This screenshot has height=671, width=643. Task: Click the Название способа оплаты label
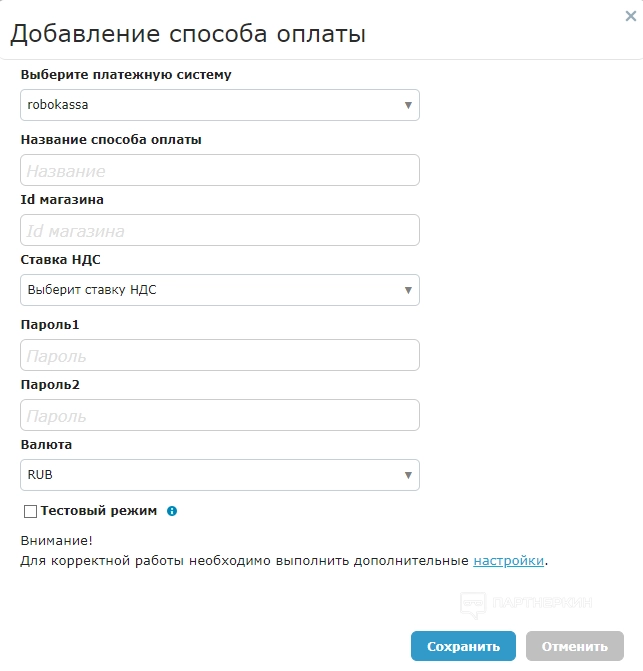click(x=111, y=140)
